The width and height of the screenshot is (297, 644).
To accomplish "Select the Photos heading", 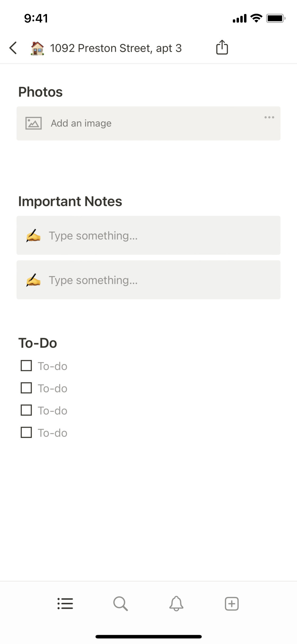I will pyautogui.click(x=40, y=92).
